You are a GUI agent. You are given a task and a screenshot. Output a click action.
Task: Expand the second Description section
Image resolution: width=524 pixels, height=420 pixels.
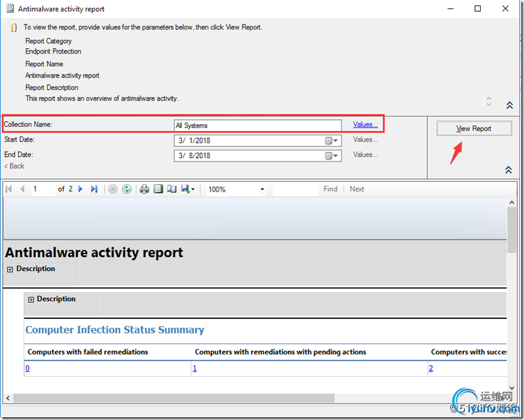point(31,300)
